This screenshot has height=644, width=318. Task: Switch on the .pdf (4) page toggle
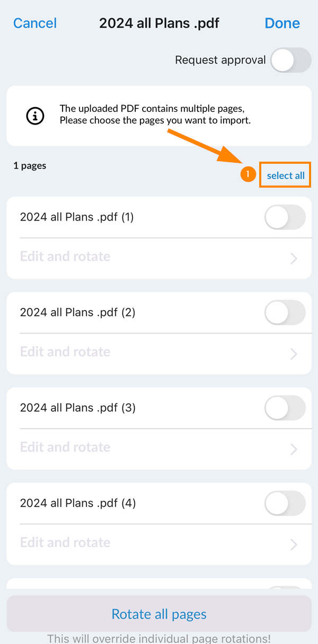coord(285,503)
